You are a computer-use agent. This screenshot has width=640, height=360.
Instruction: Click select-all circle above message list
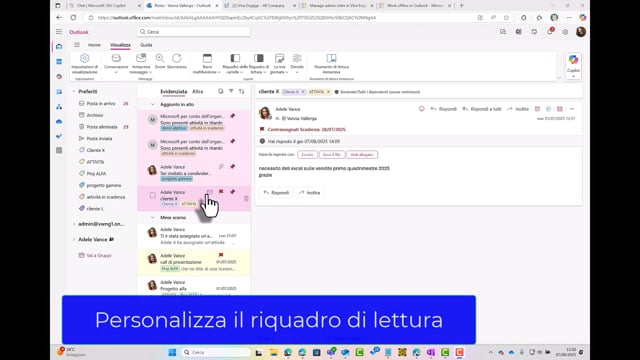(x=220, y=91)
